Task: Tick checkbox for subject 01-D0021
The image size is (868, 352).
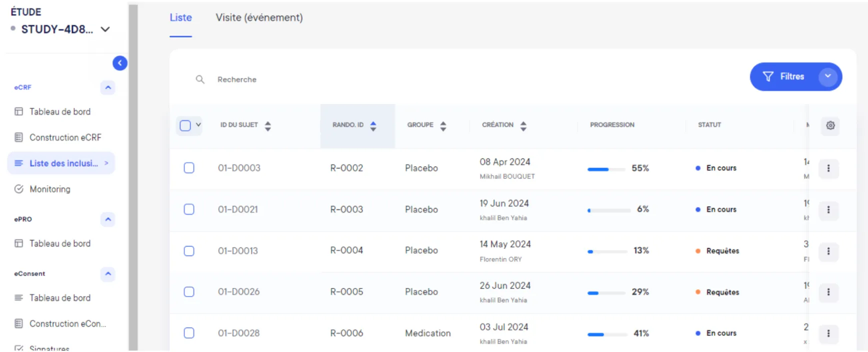Action: click(x=189, y=209)
